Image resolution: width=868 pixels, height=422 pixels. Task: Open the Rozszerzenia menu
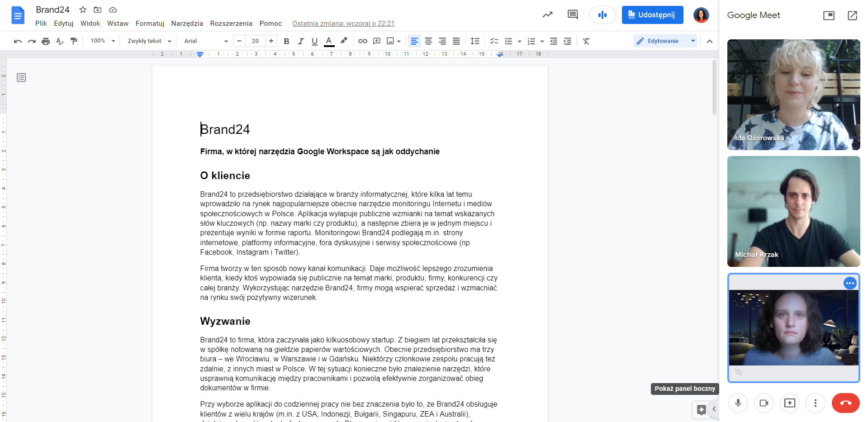click(231, 24)
